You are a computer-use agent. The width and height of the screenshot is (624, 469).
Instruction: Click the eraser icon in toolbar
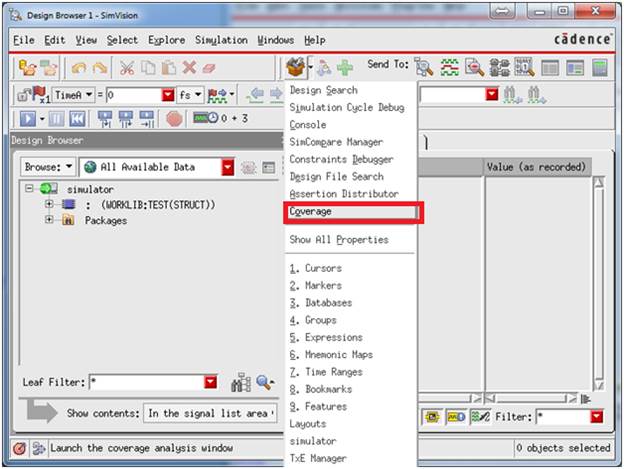point(209,68)
